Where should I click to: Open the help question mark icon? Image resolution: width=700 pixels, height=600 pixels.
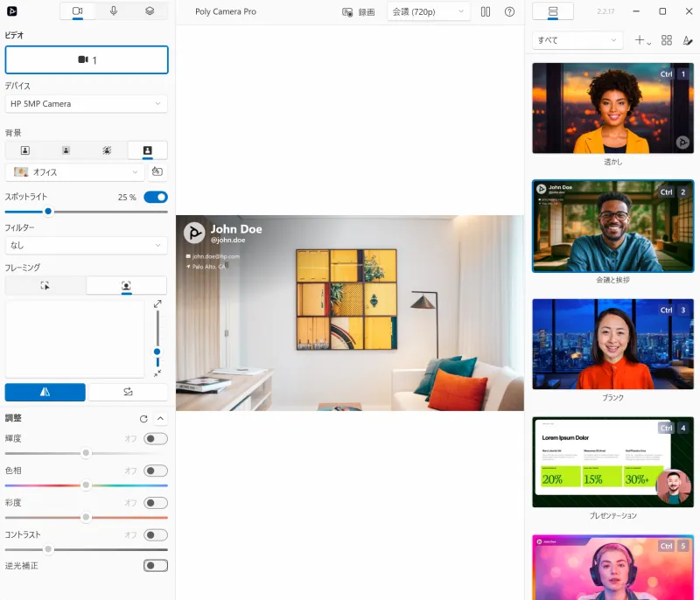point(509,12)
